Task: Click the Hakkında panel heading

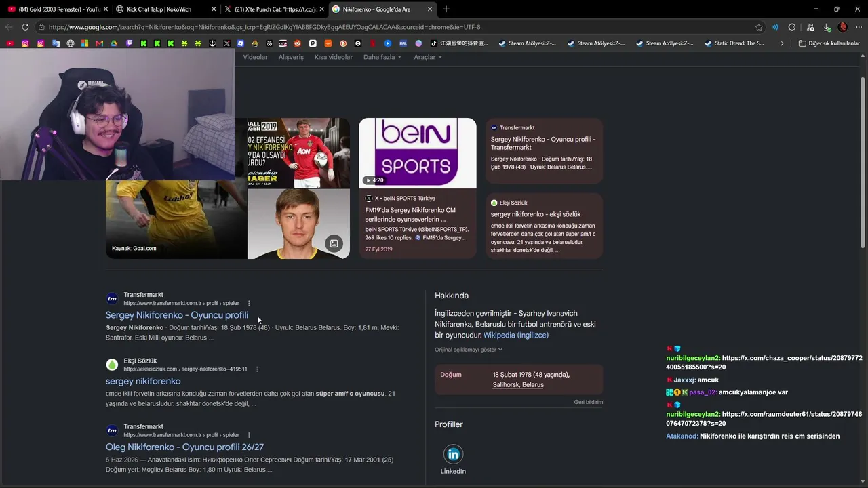Action: pos(452,296)
